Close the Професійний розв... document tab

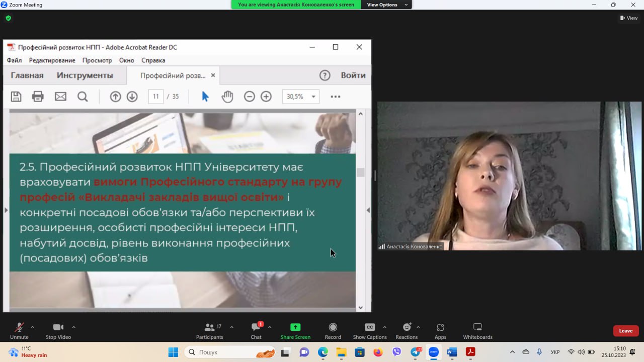pyautogui.click(x=213, y=75)
